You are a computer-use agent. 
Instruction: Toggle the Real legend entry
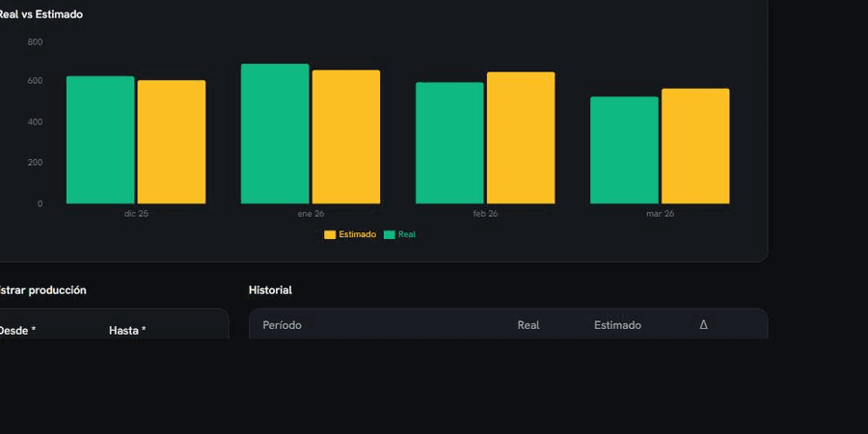pyautogui.click(x=399, y=234)
